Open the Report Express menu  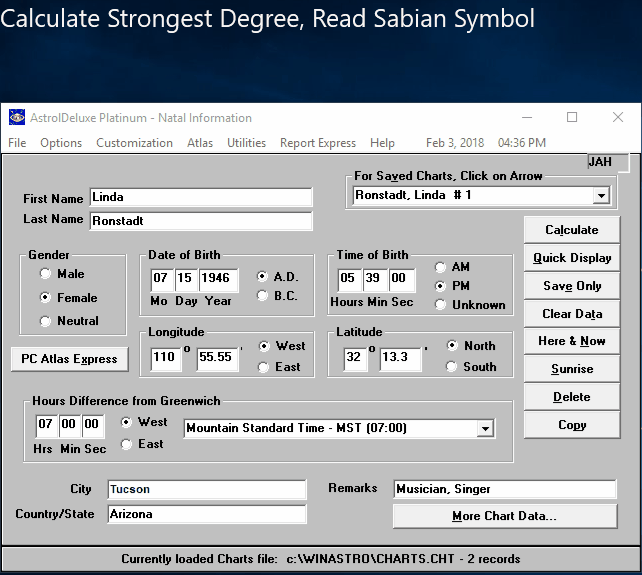pyautogui.click(x=318, y=143)
